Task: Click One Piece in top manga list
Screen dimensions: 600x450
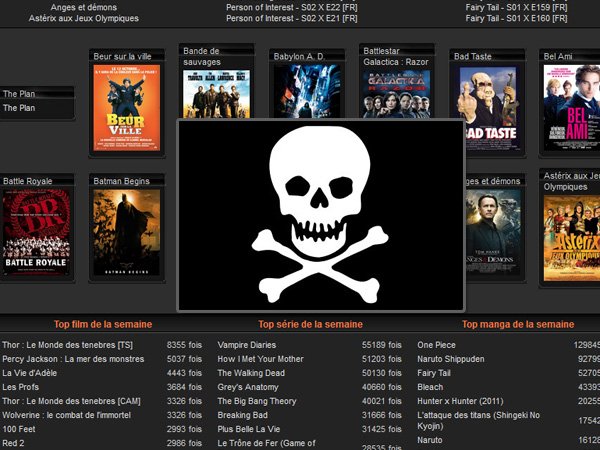Action: 437,344
